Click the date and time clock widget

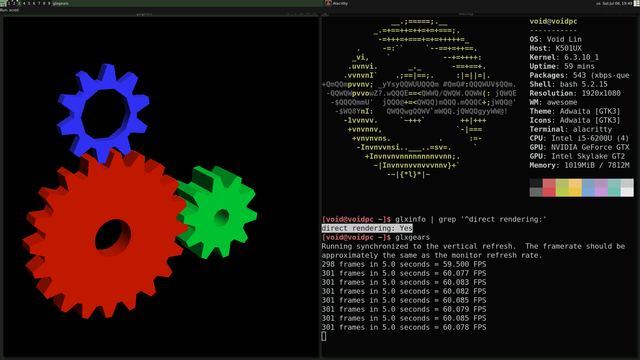[x=617, y=3]
